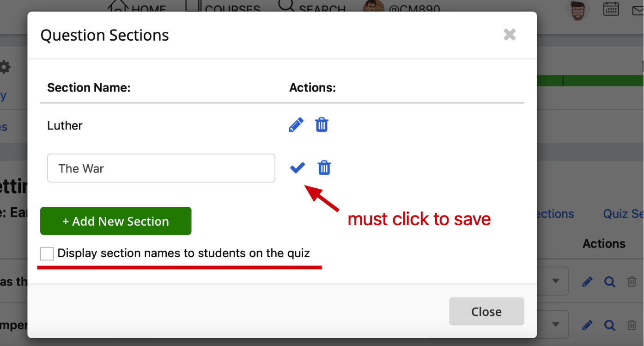Delete the Luther section
Screen dimensions: 644x346
322,125
